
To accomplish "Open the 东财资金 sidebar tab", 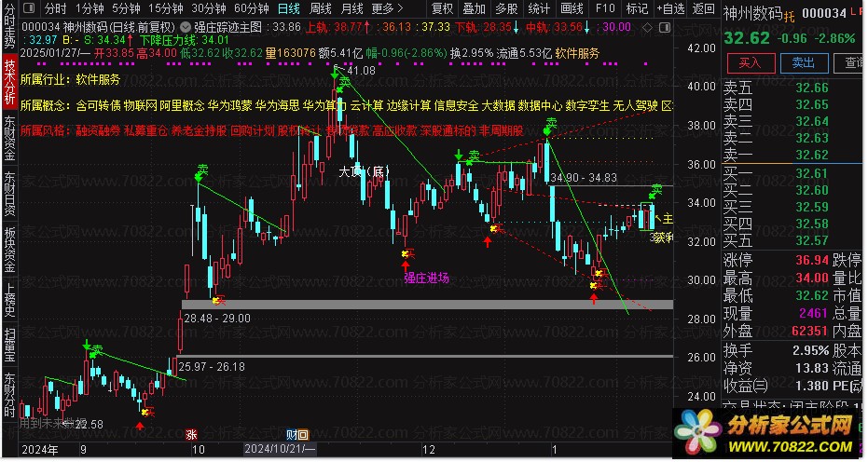I will click(9, 138).
